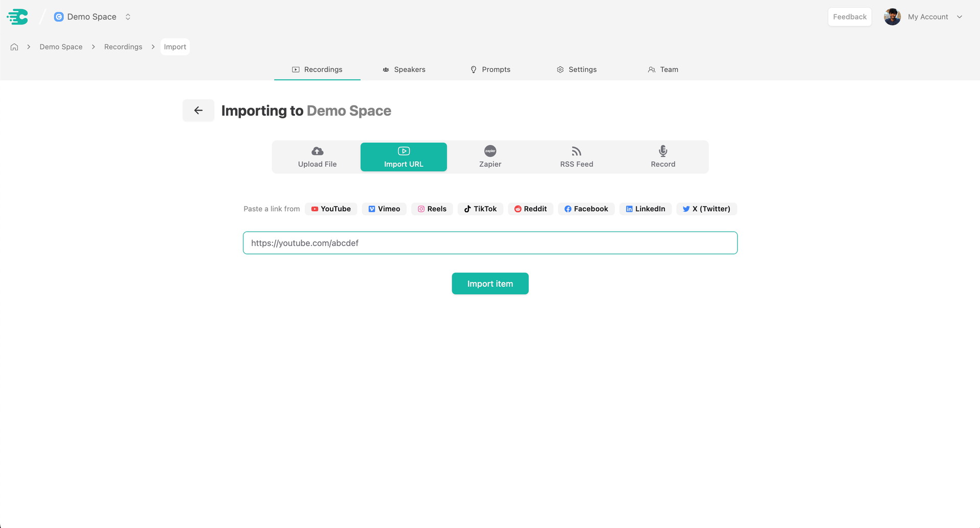Choose the Zapier import option
Image resolution: width=980 pixels, height=528 pixels.
[490, 157]
